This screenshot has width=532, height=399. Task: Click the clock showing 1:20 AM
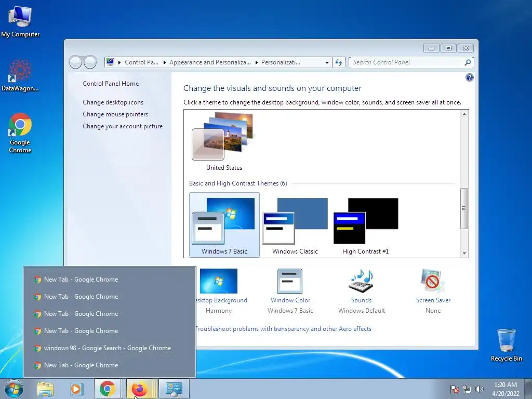506,389
